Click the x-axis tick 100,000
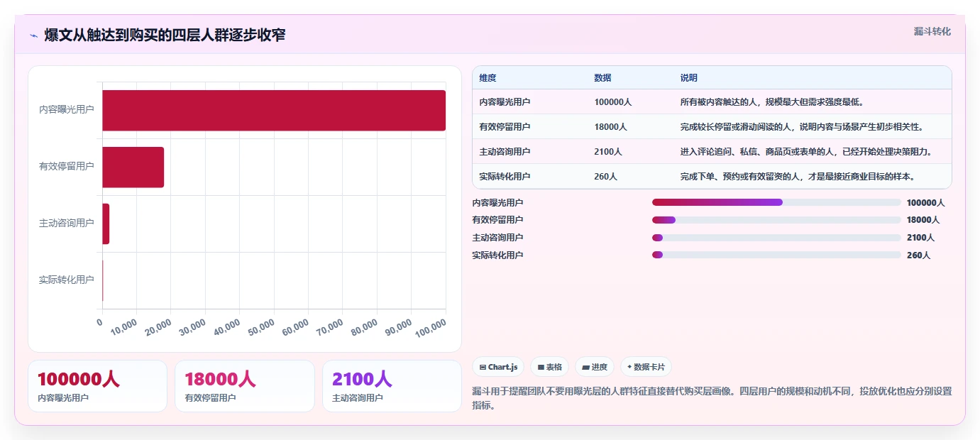This screenshot has height=440, width=980. point(430,327)
